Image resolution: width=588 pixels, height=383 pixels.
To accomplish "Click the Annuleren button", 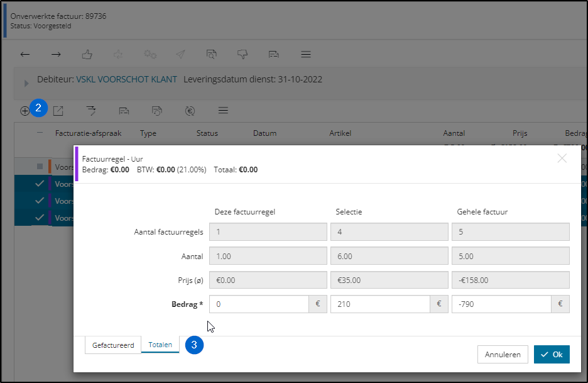I will tap(503, 355).
